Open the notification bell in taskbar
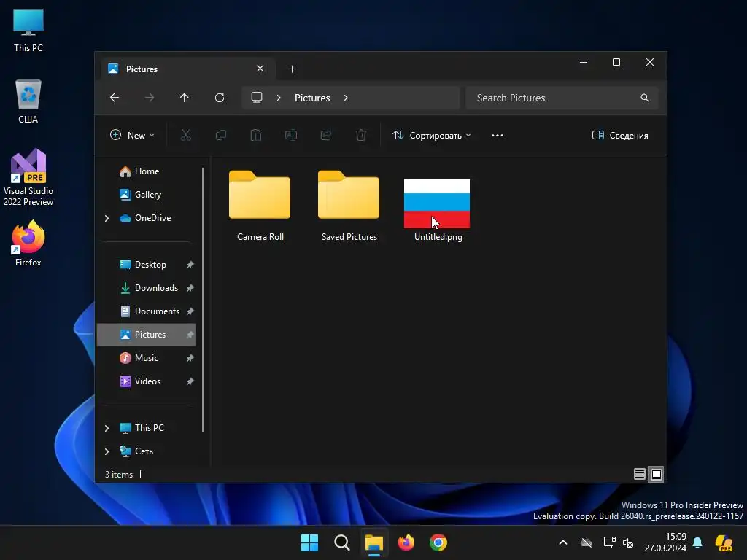Viewport: 747px width, 560px height. (697, 542)
